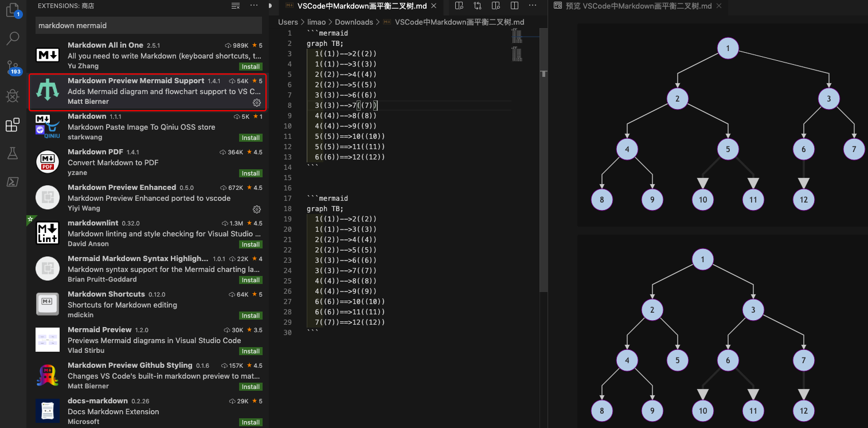Open the gear menu for Markdown Preview Enhanced
The height and width of the screenshot is (428, 868).
pyautogui.click(x=257, y=209)
